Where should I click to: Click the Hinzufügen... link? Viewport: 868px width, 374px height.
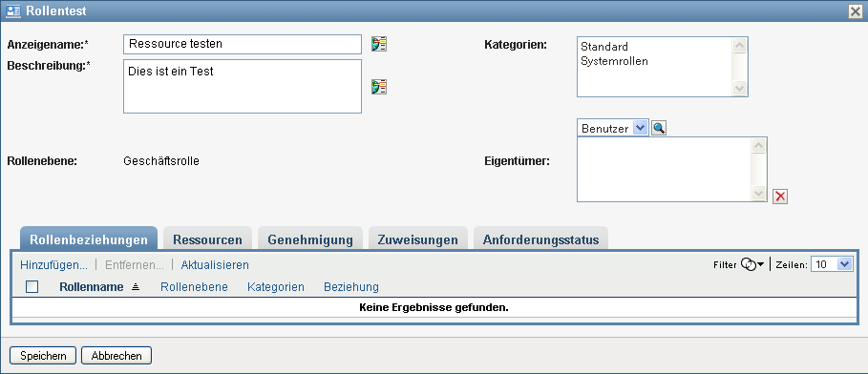click(x=53, y=265)
